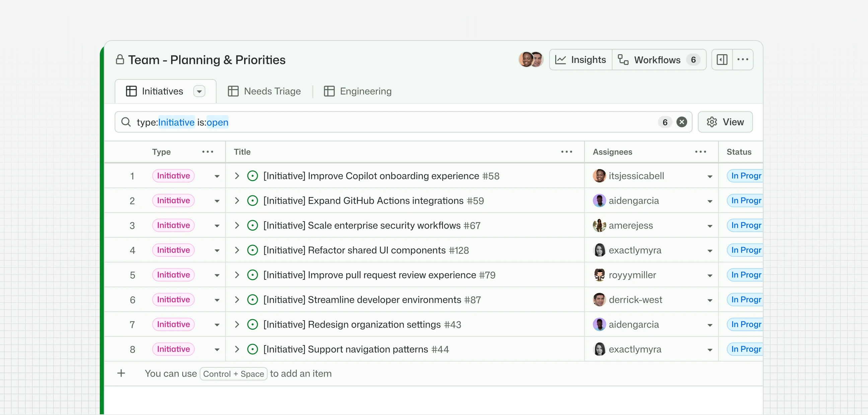The image size is (868, 415).
Task: Expand sub-issues of Expand GitHub Actions integrations
Action: coord(237,201)
